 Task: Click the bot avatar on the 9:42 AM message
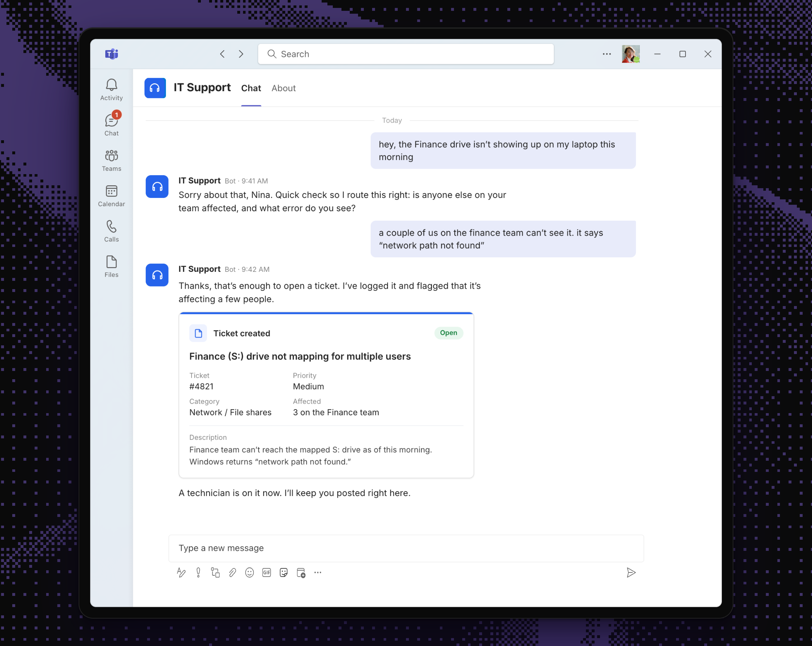157,275
